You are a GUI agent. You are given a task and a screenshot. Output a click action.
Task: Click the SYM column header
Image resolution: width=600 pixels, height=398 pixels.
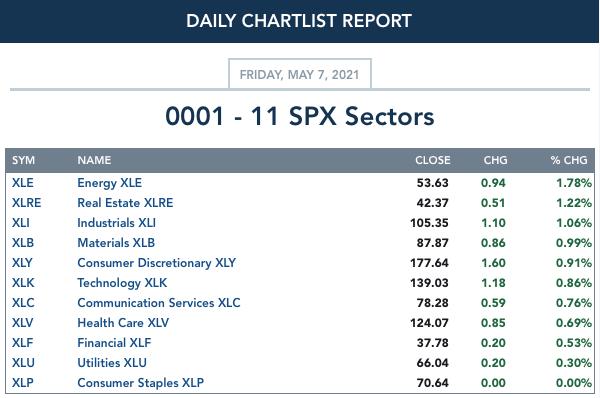tap(23, 160)
